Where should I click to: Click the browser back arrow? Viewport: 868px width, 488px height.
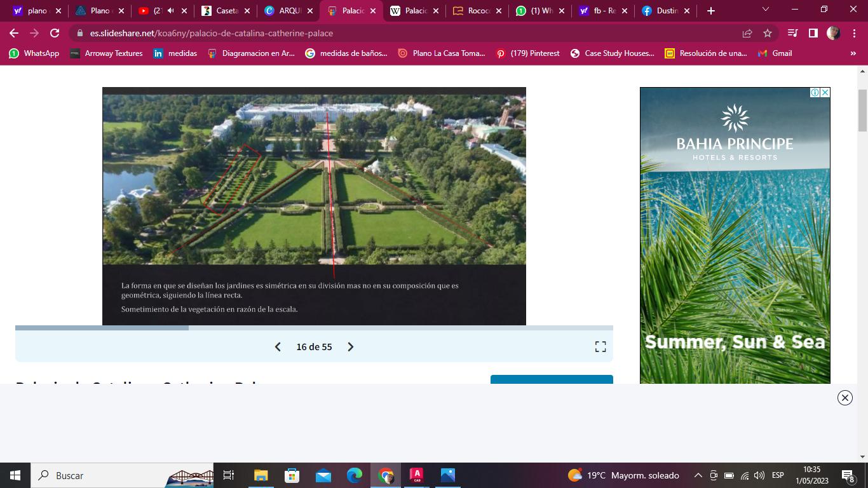click(x=14, y=33)
